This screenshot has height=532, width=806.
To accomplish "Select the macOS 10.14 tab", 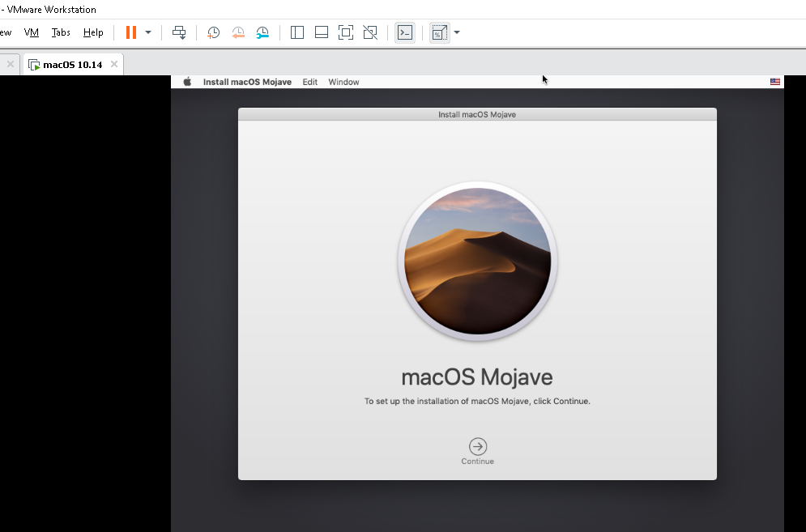I will 72,65.
